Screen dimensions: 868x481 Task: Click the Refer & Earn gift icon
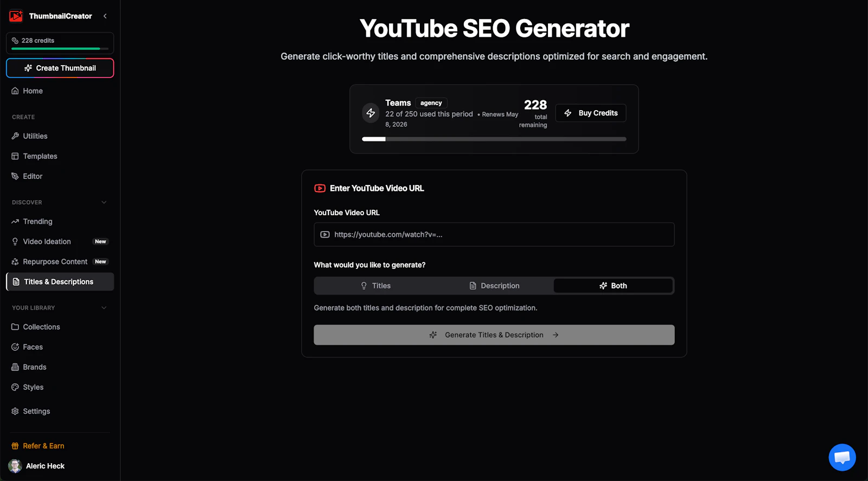point(15,446)
